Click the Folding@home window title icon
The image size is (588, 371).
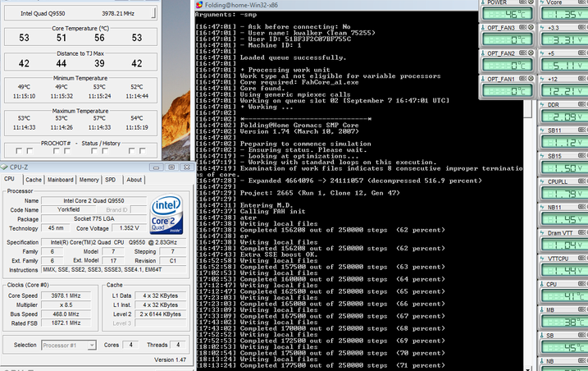coord(199,5)
